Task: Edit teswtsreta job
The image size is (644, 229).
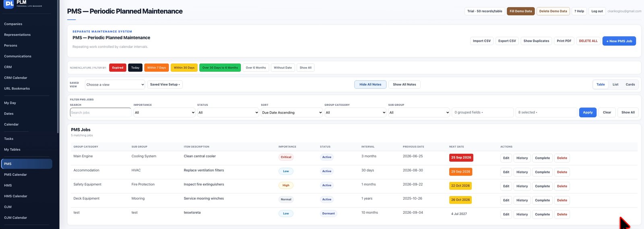Action: (506, 215)
